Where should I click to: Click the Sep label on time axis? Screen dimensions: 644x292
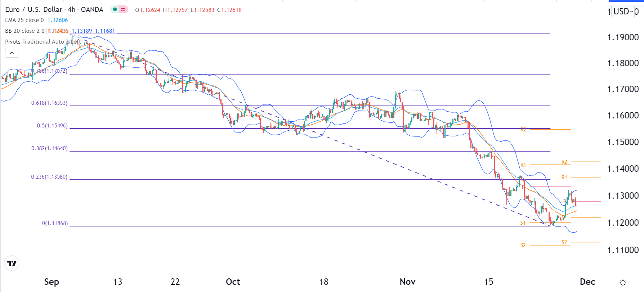pos(52,282)
